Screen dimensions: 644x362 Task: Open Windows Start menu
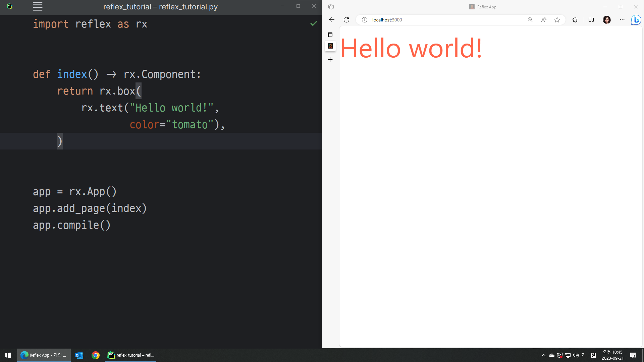tap(8, 355)
